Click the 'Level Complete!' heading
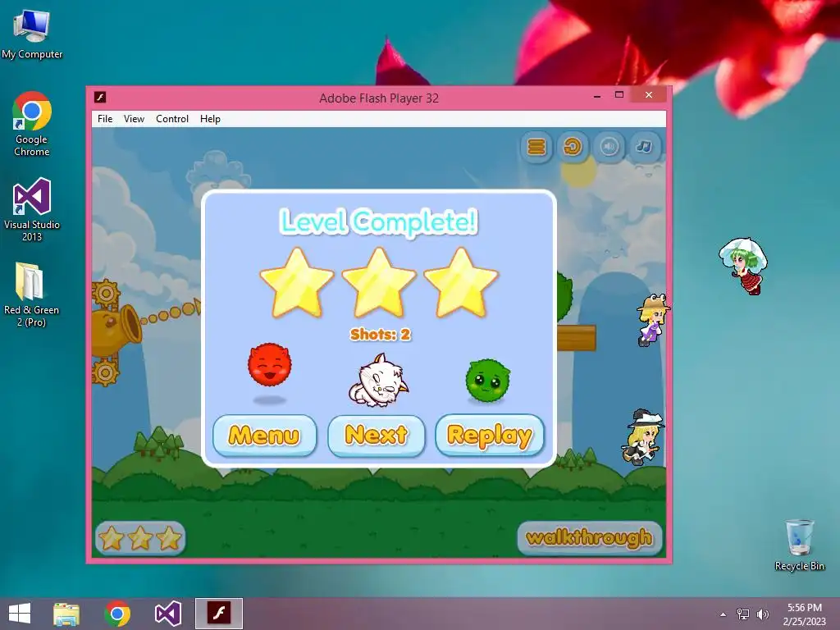The image size is (840, 630). (x=379, y=221)
